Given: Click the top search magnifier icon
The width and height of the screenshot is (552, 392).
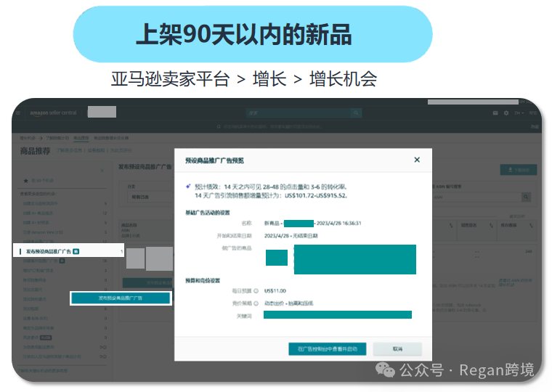Looking at the screenshot, I should [356, 113].
